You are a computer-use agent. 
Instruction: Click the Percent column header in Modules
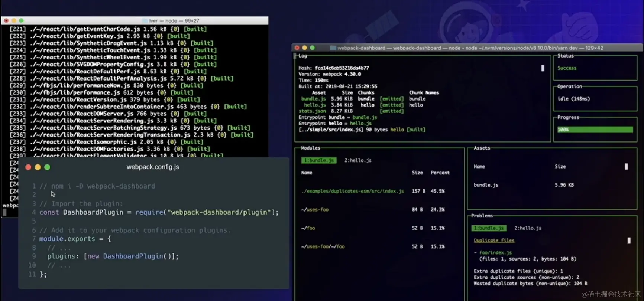coord(440,173)
